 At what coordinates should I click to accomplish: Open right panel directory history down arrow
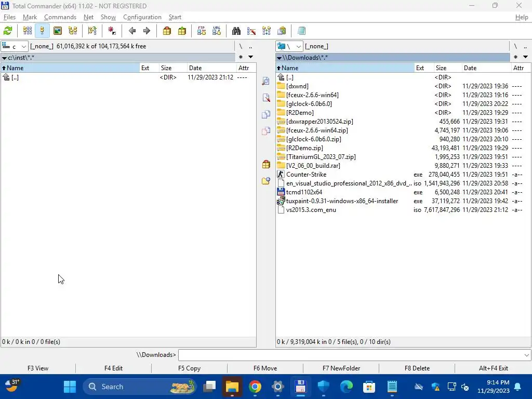pyautogui.click(x=526, y=57)
